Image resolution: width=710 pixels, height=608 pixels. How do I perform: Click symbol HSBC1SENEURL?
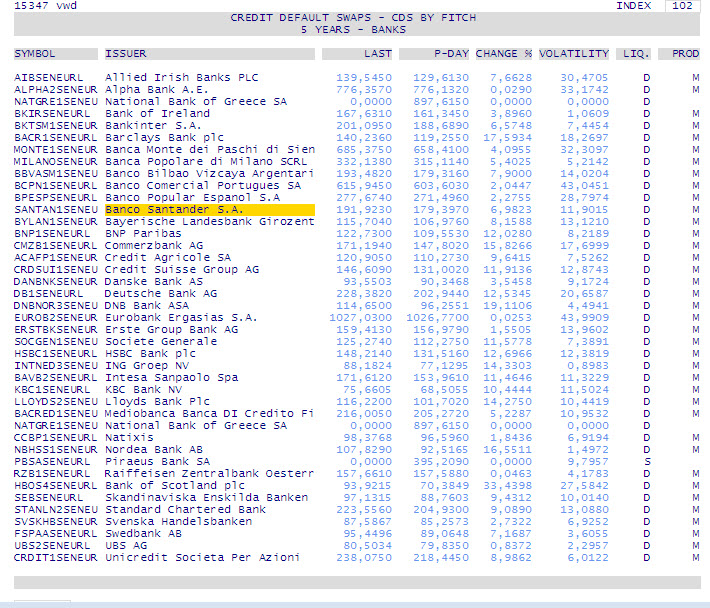click(56, 354)
